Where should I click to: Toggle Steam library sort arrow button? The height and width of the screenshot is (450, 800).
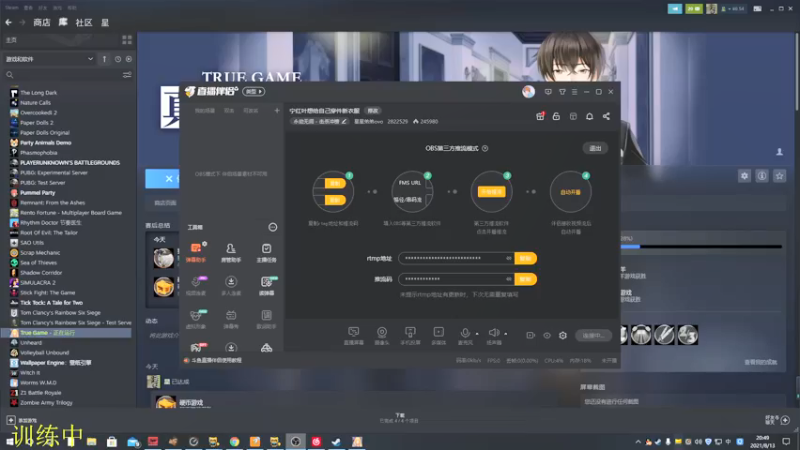pos(104,59)
